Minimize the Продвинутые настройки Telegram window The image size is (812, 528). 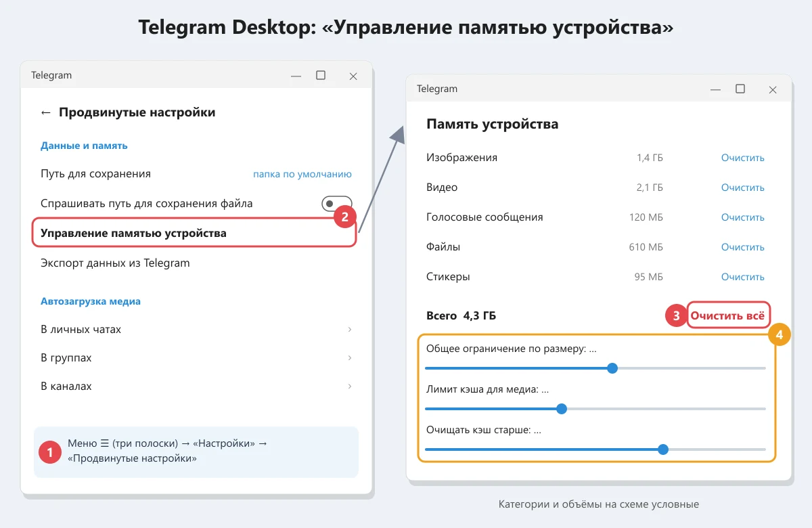[296, 76]
